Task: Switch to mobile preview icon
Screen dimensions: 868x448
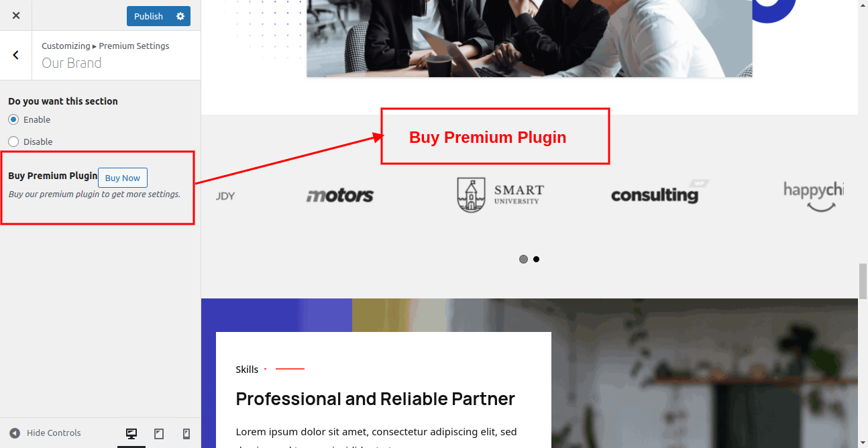Action: point(186,434)
